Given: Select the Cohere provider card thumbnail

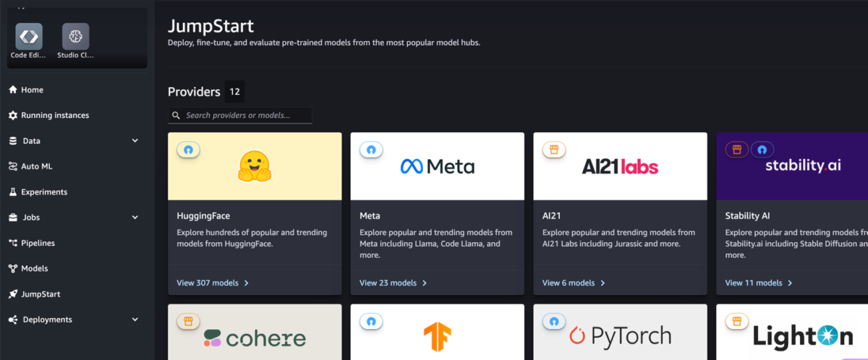Looking at the screenshot, I should point(255,332).
